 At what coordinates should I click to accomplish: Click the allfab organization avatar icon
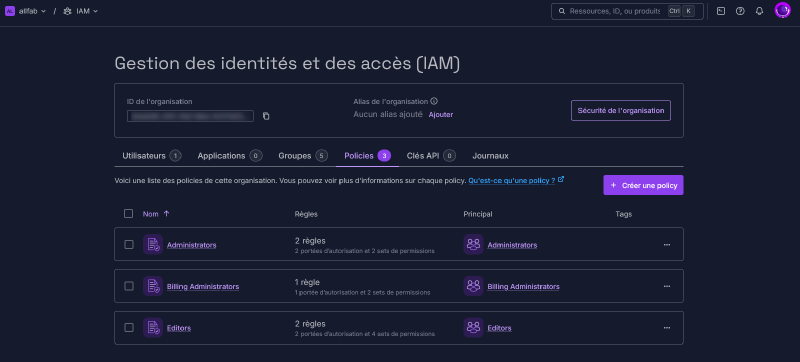(10, 11)
